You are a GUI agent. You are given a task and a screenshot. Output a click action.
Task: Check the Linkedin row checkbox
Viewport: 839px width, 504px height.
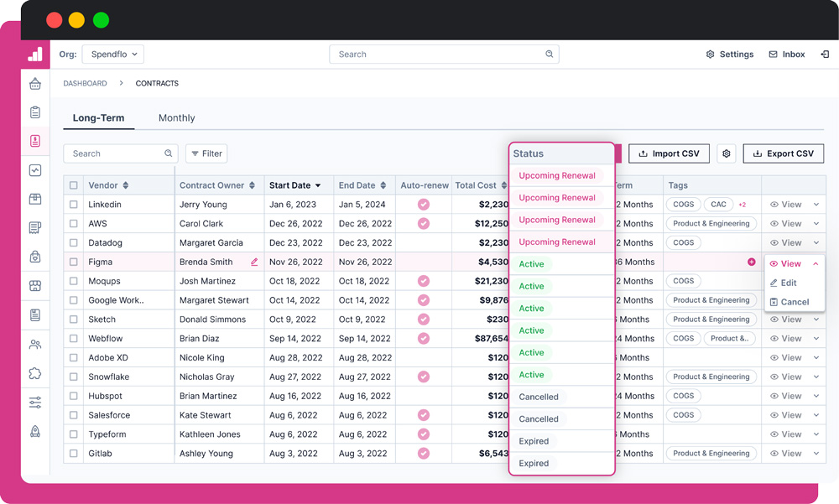(x=73, y=205)
